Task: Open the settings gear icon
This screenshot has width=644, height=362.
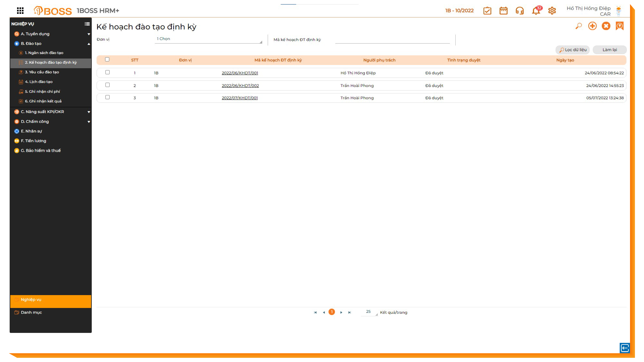Action: point(552,11)
